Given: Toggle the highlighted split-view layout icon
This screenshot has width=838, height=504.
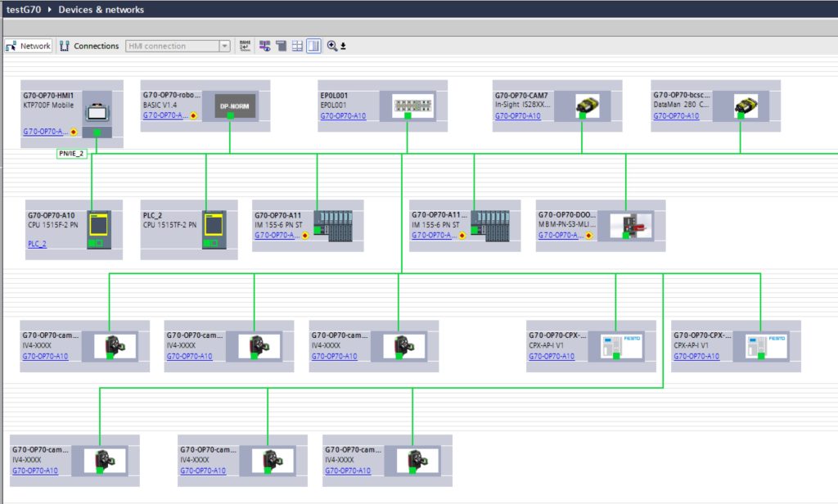Looking at the screenshot, I should tap(313, 46).
